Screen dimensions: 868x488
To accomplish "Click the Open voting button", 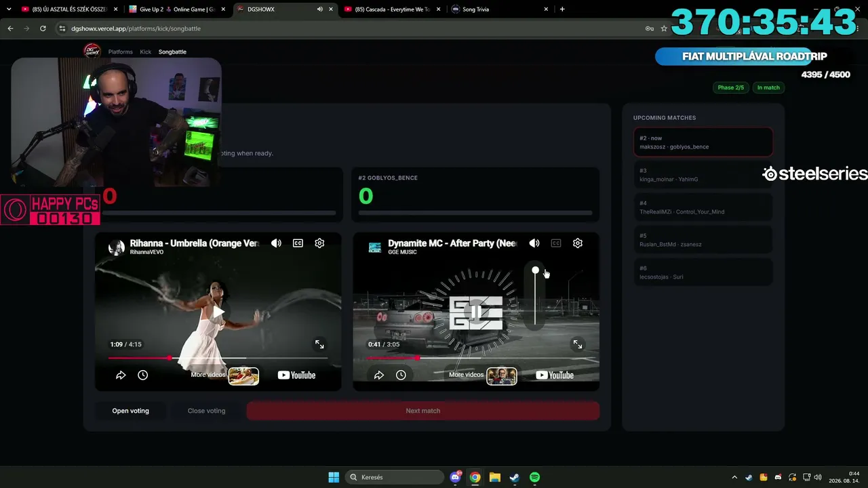I will [131, 411].
